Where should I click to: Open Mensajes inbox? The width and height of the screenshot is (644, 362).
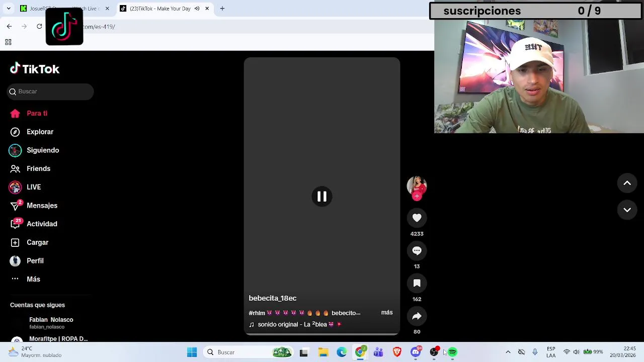tap(34, 206)
